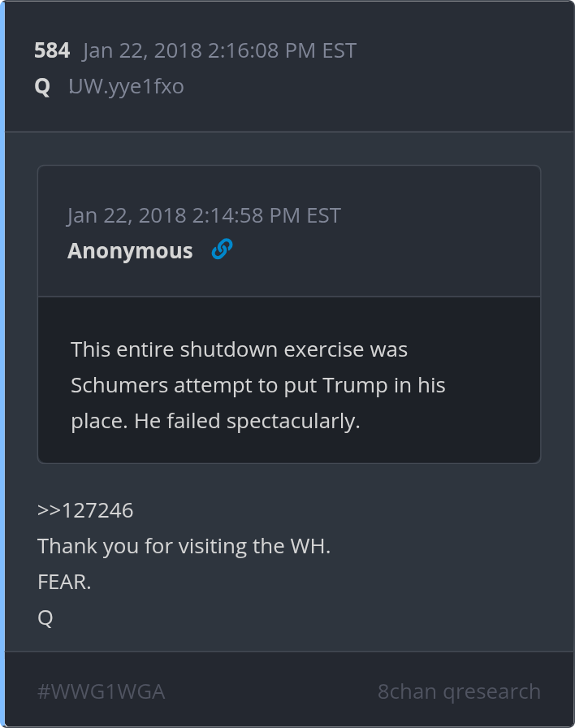This screenshot has width=575, height=728.
Task: Click the "FEAR." line
Action: [x=64, y=582]
